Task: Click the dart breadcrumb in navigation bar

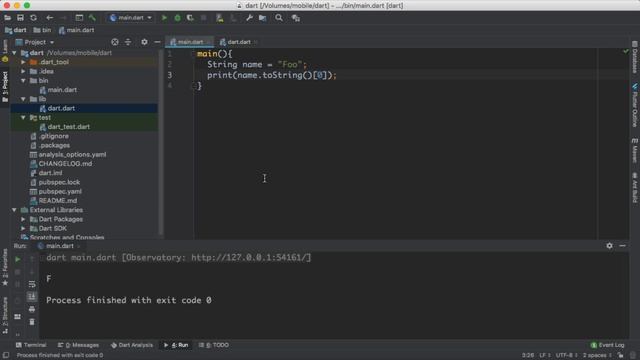Action: [16, 30]
